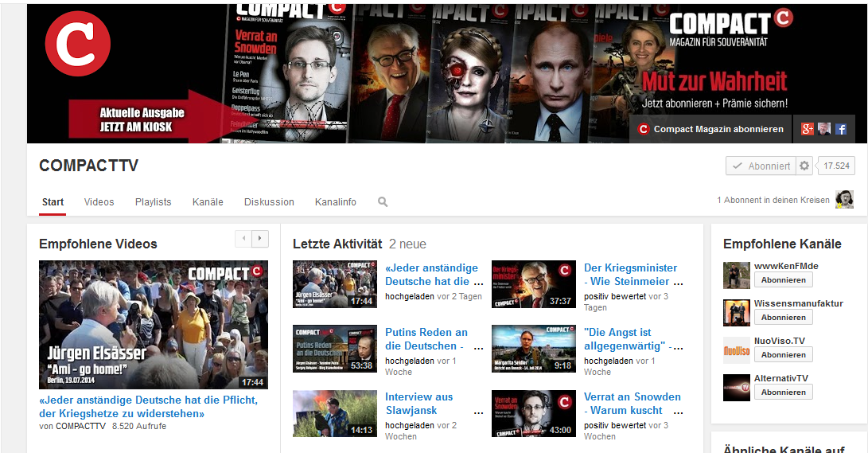This screenshot has width=868, height=453.
Task: Click NuoViso.TV channel name
Action: 780,341
